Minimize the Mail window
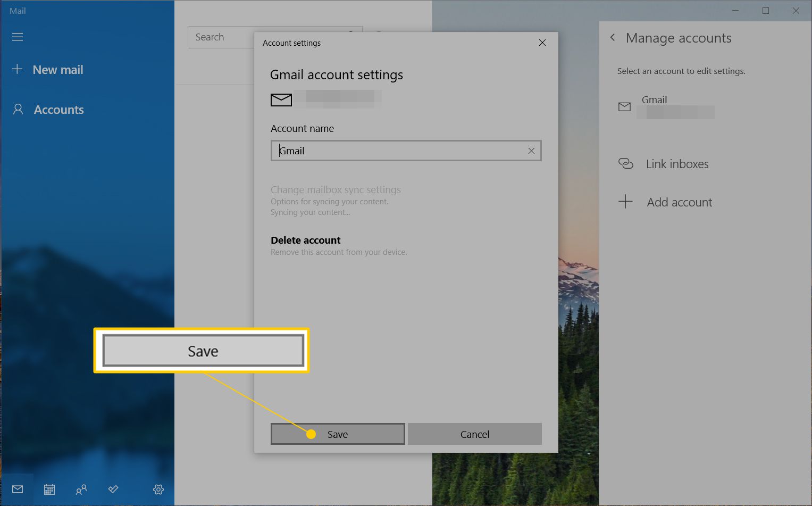This screenshot has height=506, width=812. pyautogui.click(x=735, y=11)
